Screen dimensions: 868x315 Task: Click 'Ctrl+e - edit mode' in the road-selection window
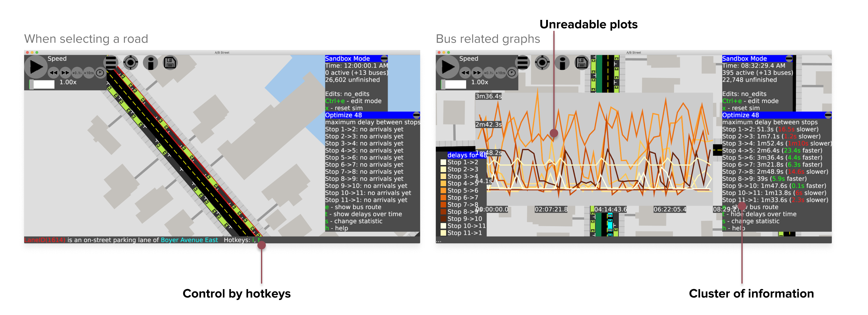tap(353, 101)
